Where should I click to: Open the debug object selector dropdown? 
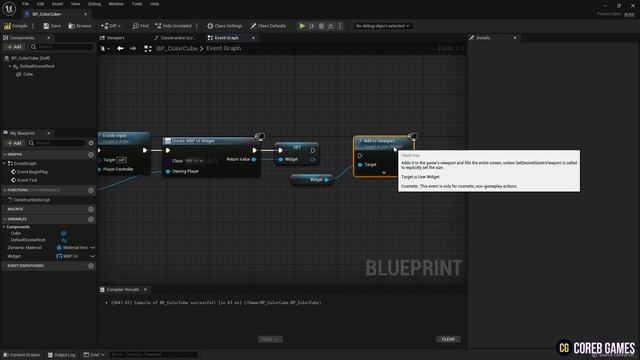[382, 26]
